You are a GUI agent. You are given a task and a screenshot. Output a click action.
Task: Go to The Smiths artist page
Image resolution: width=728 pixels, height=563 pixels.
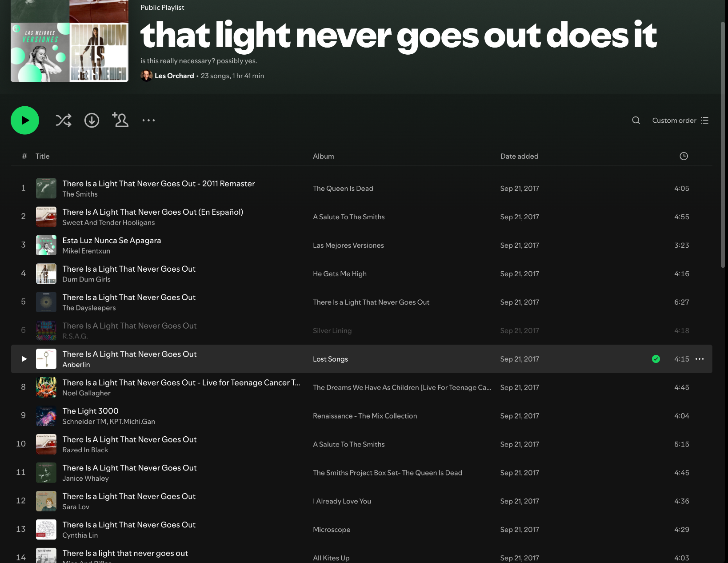pos(80,194)
